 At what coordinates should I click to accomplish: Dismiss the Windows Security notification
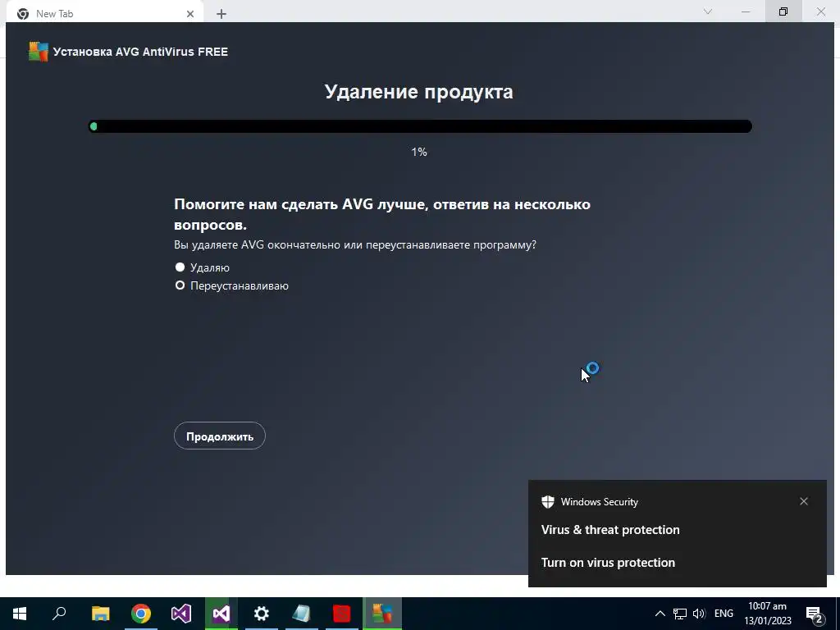[804, 501]
